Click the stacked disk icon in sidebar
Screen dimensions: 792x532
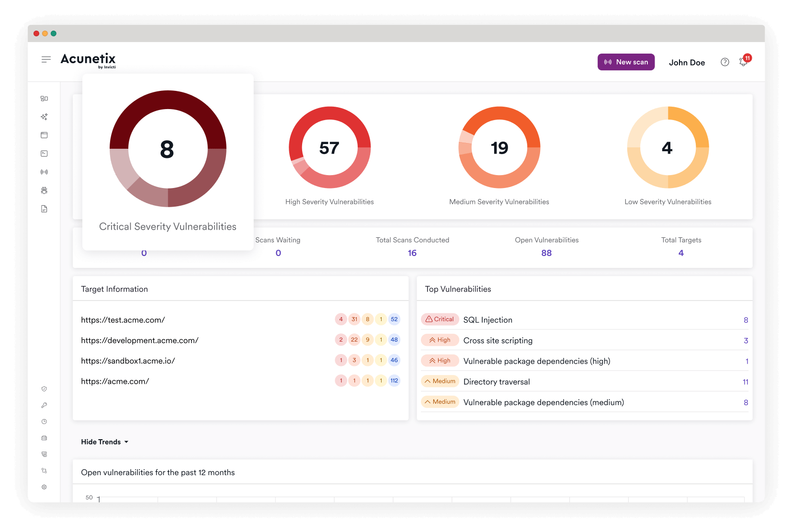coord(44,438)
